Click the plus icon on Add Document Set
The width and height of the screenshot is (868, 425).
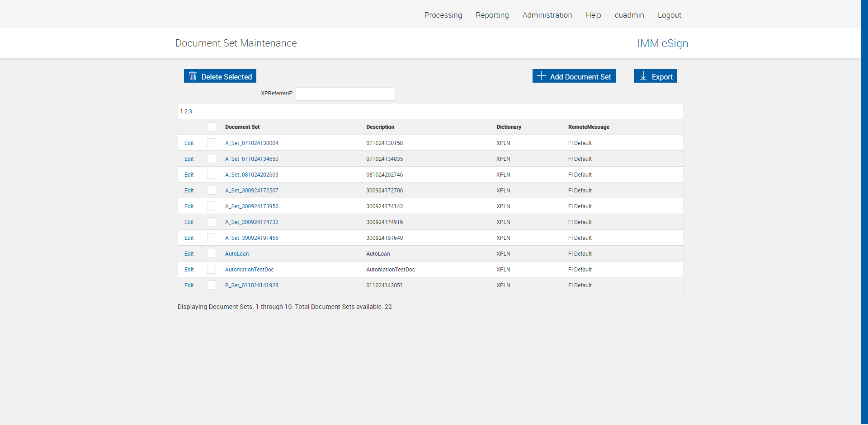point(541,76)
